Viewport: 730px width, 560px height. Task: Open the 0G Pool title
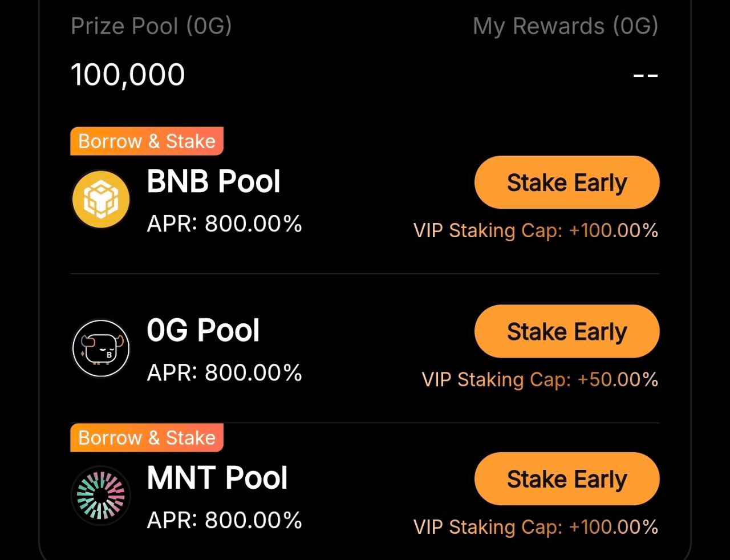[x=203, y=330]
